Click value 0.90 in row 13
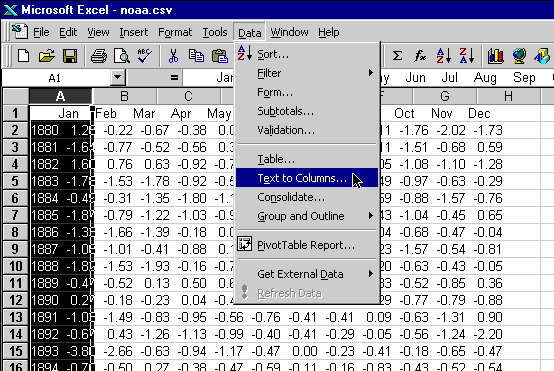554x371 pixels. [490, 317]
